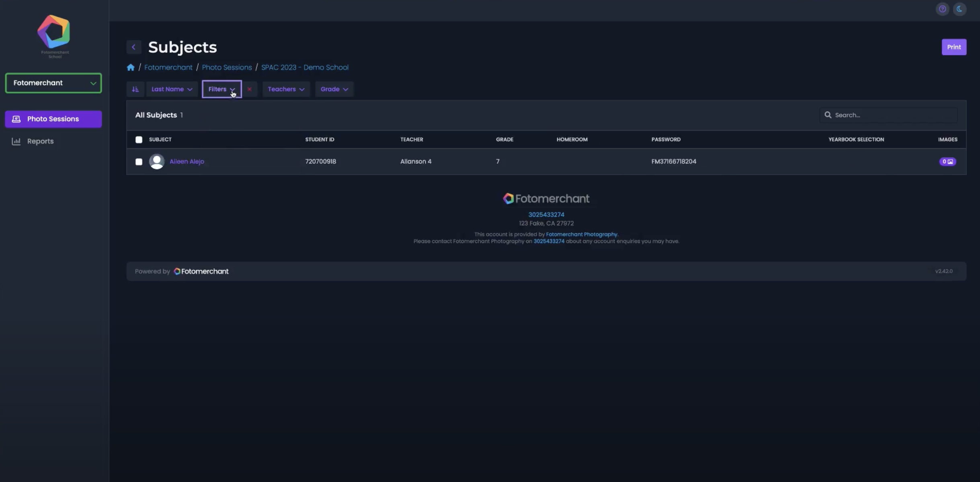Open the Aileen Alejo subject link
980x482 pixels.
(187, 161)
